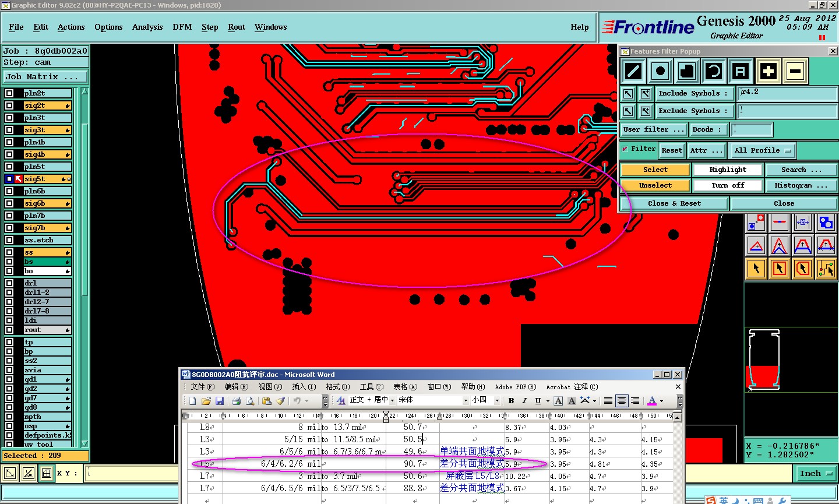Toggle visibility box for layer pln6b
839x504 pixels.
point(9,191)
